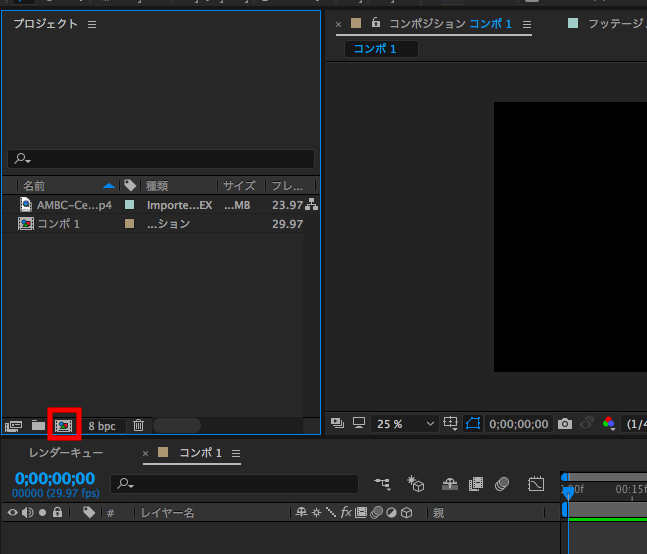Open the 25 % magnification dropdown
The height and width of the screenshot is (554, 647).
point(404,424)
